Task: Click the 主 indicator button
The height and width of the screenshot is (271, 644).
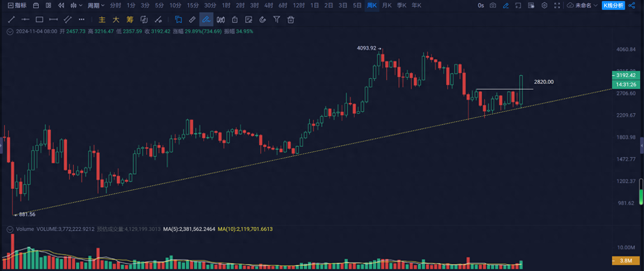Action: [102, 20]
